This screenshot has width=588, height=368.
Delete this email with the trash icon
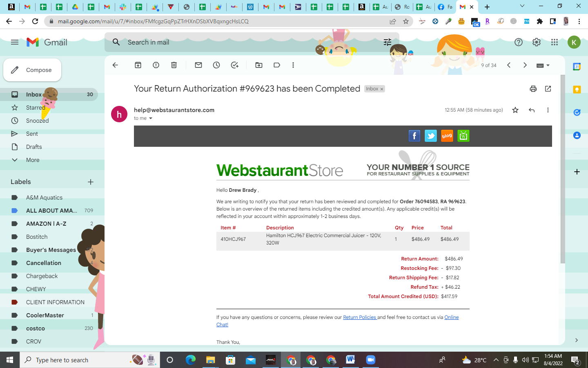point(174,65)
